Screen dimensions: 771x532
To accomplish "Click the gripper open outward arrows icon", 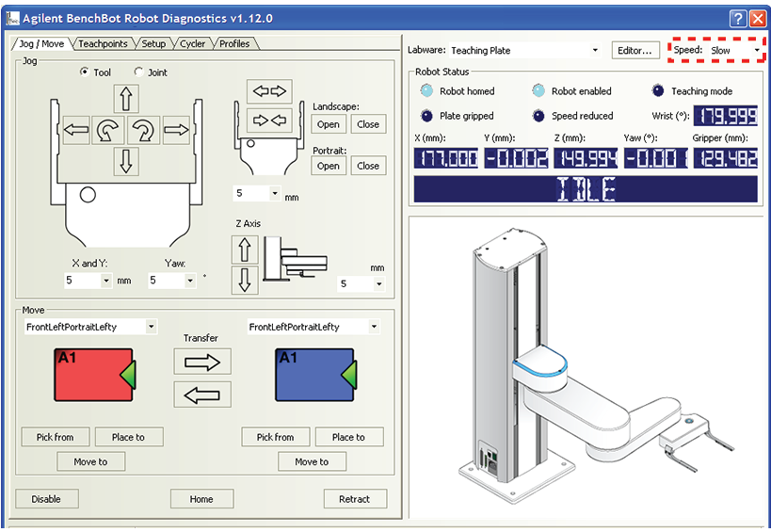I will tap(268, 91).
